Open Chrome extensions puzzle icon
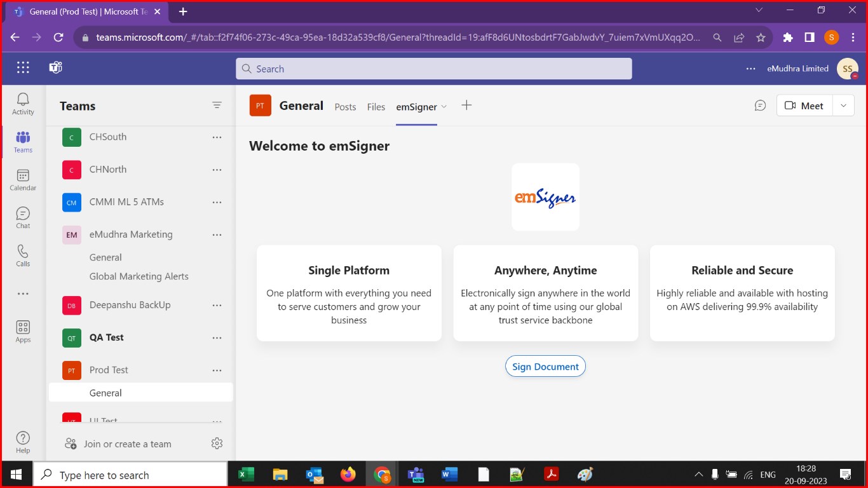Image resolution: width=868 pixels, height=488 pixels. click(x=788, y=37)
